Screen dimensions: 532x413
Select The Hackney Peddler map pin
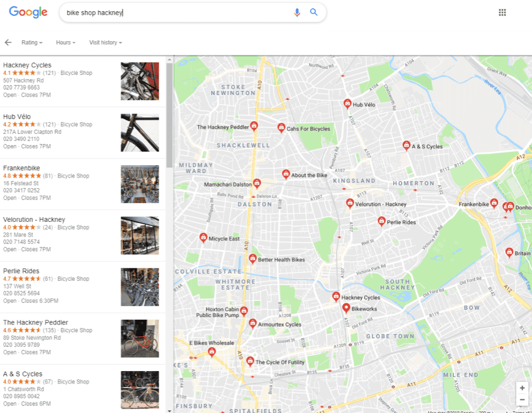pos(254,126)
